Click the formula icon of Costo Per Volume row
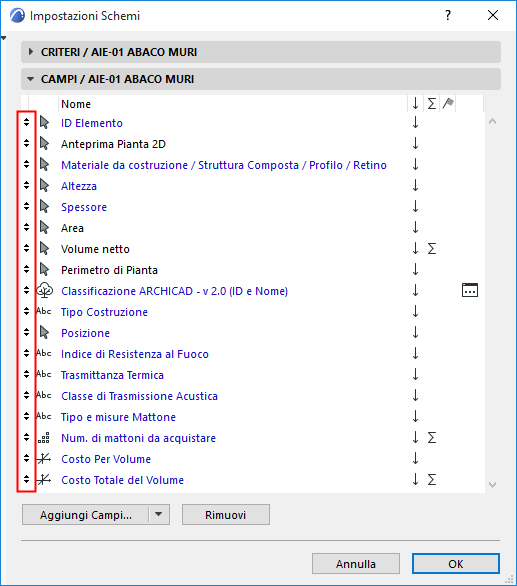The height and width of the screenshot is (586, 517). 44,459
